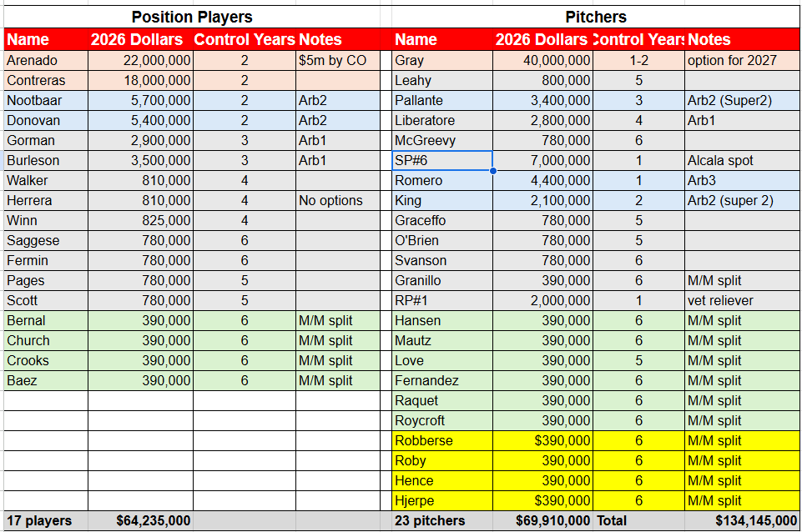Select the Arenado name cell
802x532 pixels.
(46, 60)
